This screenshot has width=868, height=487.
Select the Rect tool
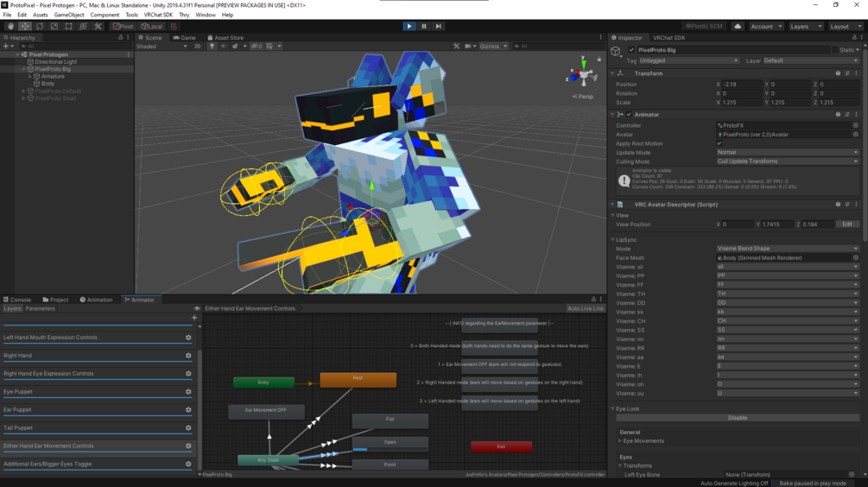[68, 26]
